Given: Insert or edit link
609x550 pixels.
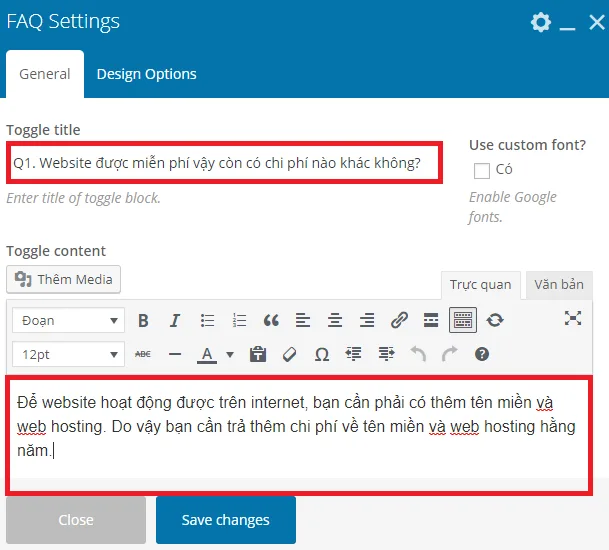Looking at the screenshot, I should point(399,320).
